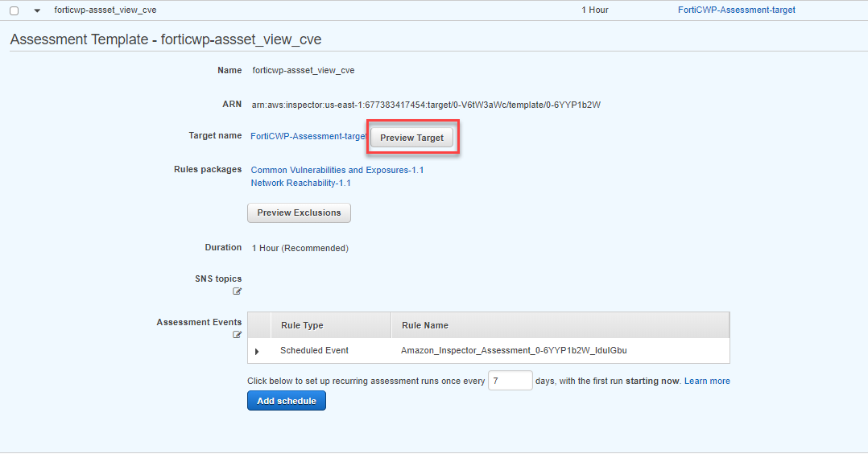The height and width of the screenshot is (454, 868).
Task: Focus the recurring days input field
Action: coord(510,381)
